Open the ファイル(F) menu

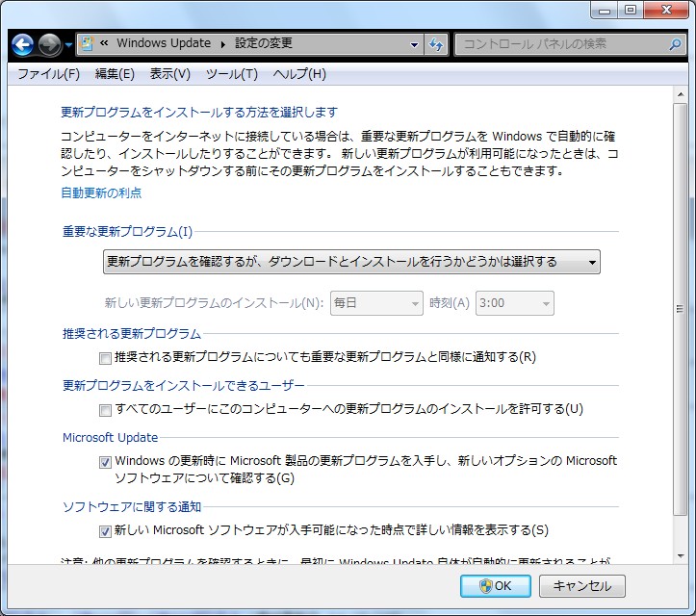48,74
